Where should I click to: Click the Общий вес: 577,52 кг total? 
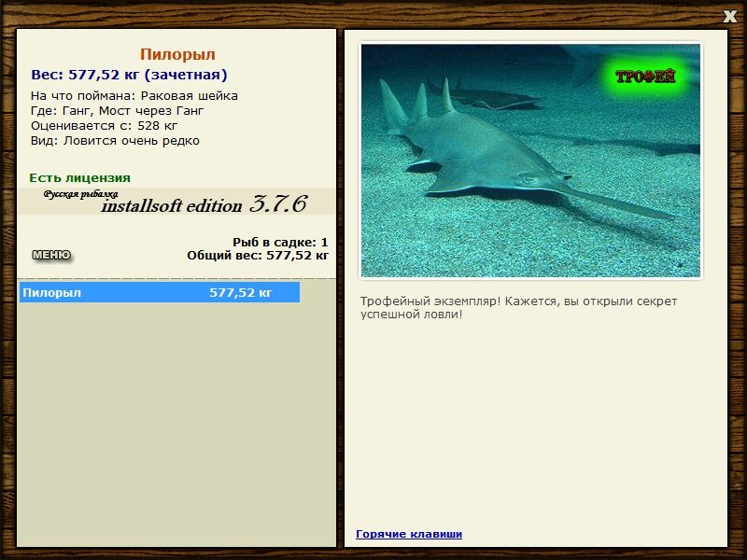coord(258,256)
